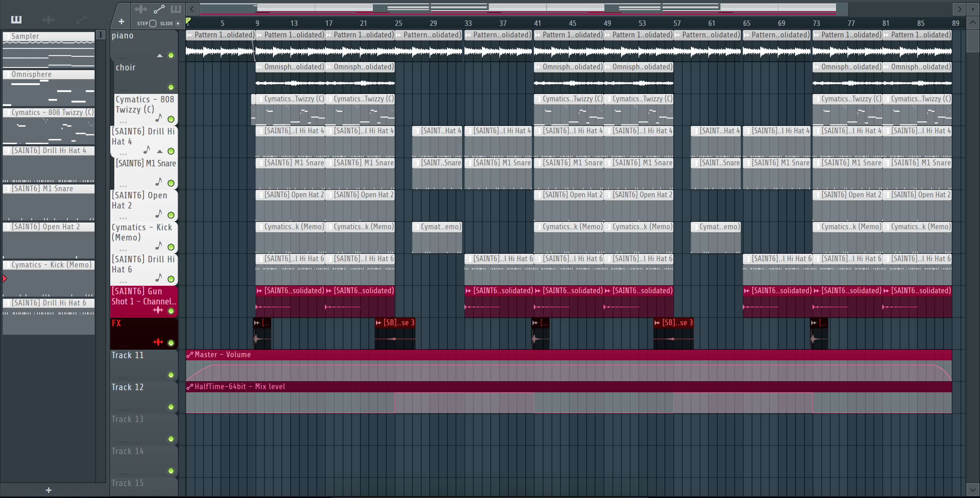This screenshot has width=980, height=498.
Task: Select automation clip focus icon
Action: coord(159,9)
